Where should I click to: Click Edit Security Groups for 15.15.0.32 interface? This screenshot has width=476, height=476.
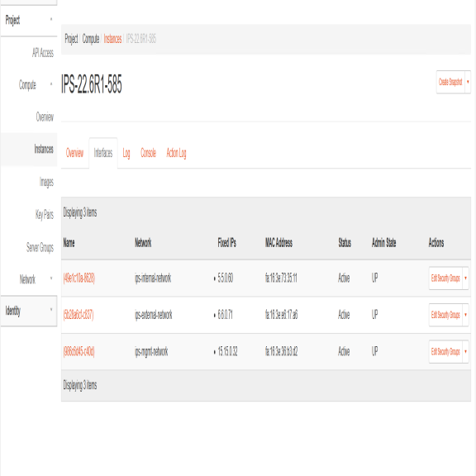tap(445, 351)
